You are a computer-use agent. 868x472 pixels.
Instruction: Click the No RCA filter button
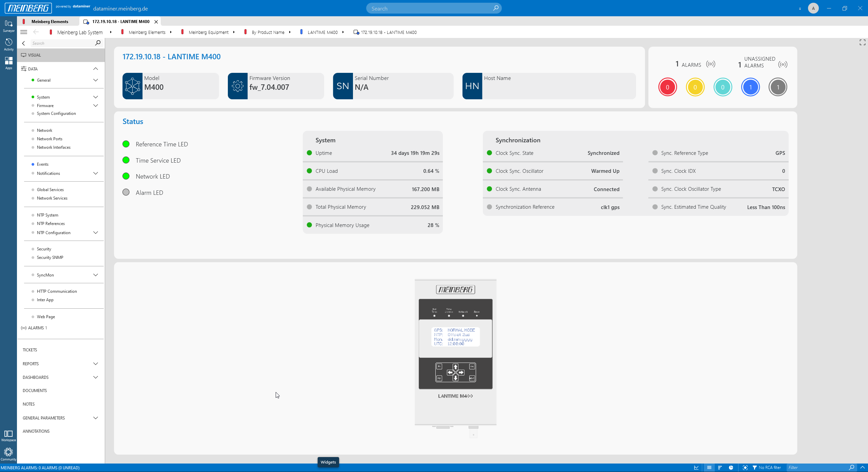[767, 468]
